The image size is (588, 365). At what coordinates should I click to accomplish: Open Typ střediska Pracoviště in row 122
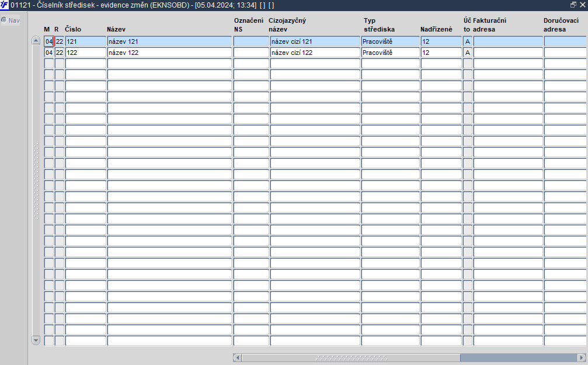click(x=391, y=53)
